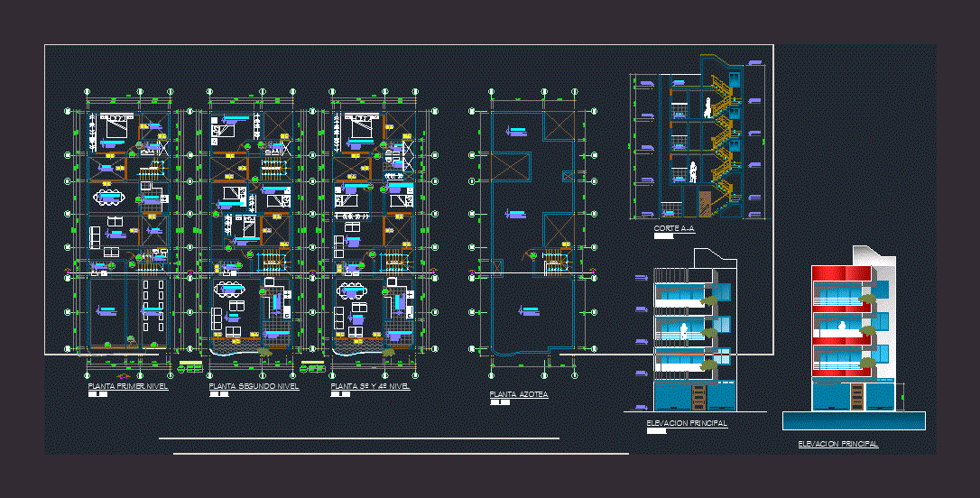
Task: Pick the bed in first level plan bedroom
Action: [x=115, y=127]
